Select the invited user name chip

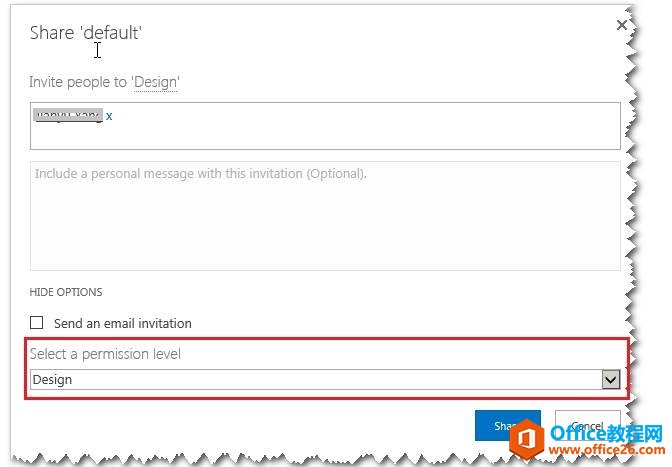click(67, 116)
